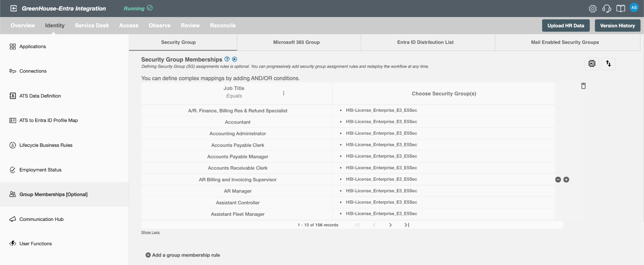
Task: Click the Upload HR Data button
Action: pyautogui.click(x=566, y=25)
